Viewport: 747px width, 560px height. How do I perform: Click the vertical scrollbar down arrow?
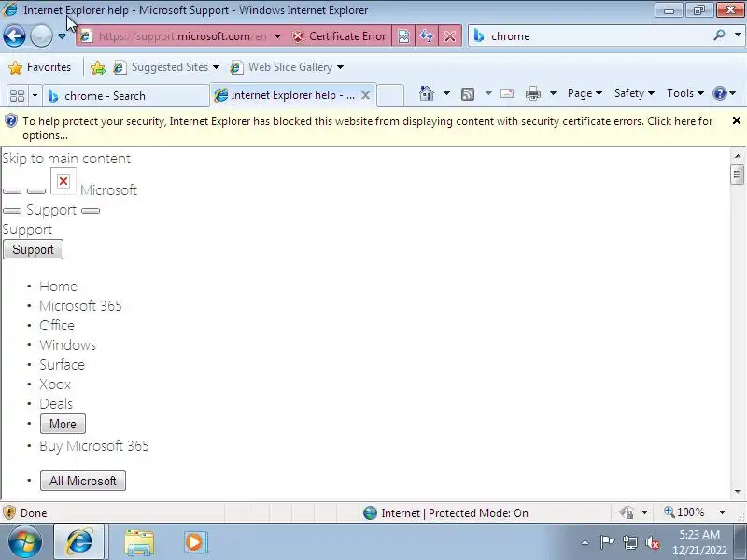point(738,492)
